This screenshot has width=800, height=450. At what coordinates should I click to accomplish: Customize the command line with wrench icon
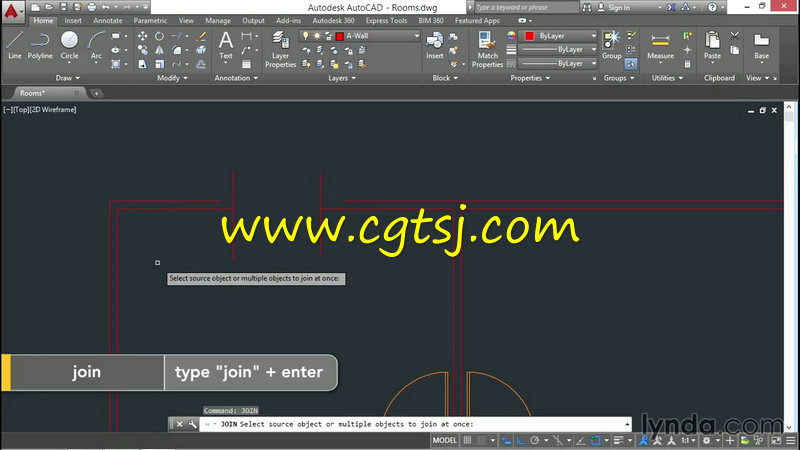[x=192, y=424]
